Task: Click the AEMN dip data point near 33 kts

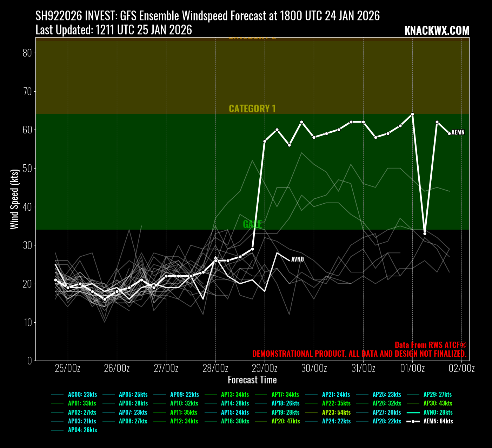Action: [x=425, y=233]
